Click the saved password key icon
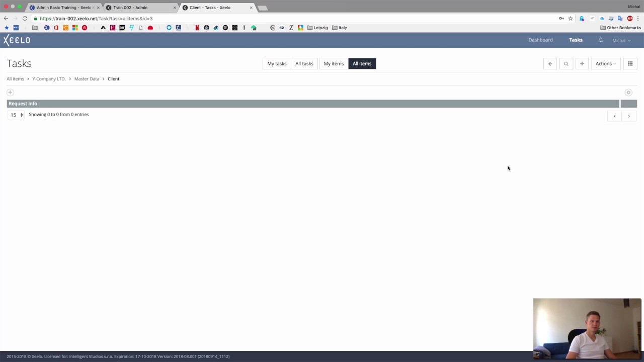The height and width of the screenshot is (362, 644). click(x=561, y=19)
